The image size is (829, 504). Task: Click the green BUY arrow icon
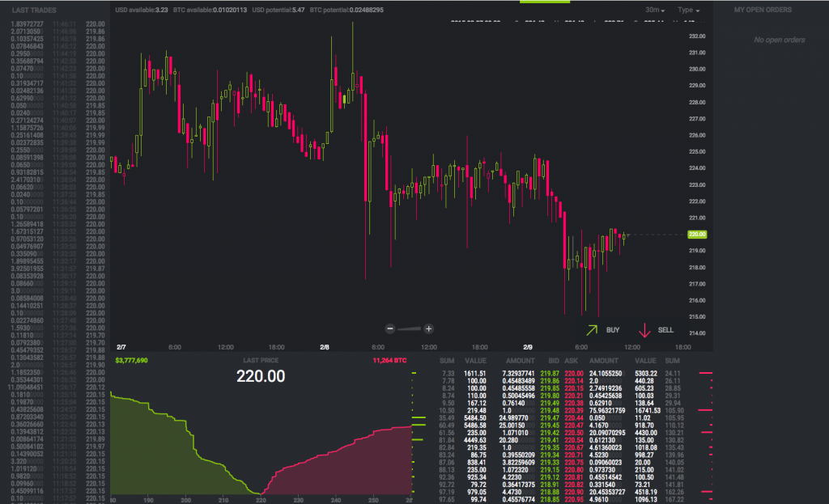tap(593, 330)
